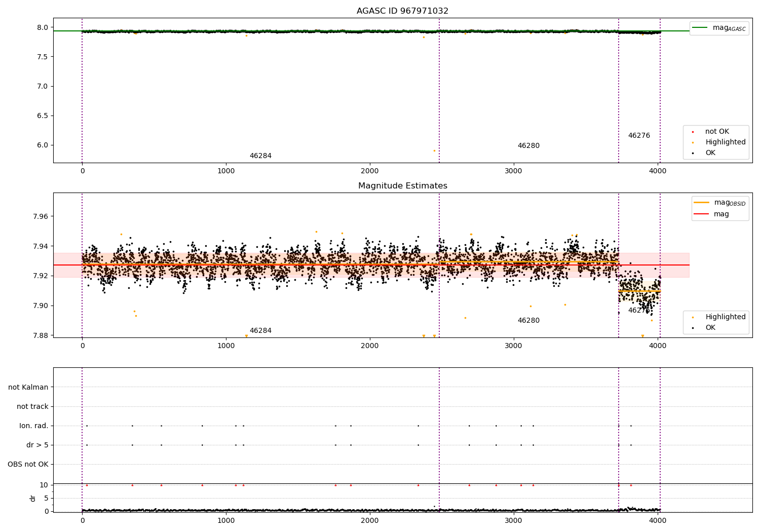760x532 pixels.
Task: Select 'OK' legend entry in Magnitude Estimates plot
Action: point(710,328)
